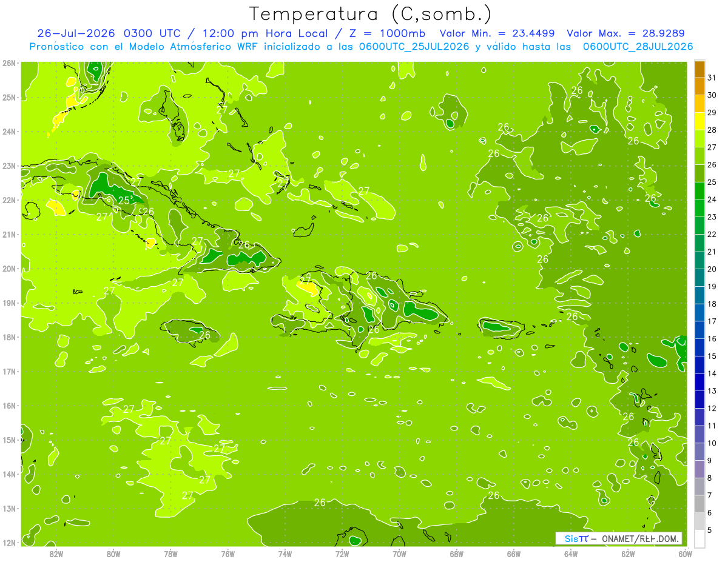Viewport: 728px width, 562px height.
Task: Click the '82W' longitude axis label
Action: click(x=56, y=554)
